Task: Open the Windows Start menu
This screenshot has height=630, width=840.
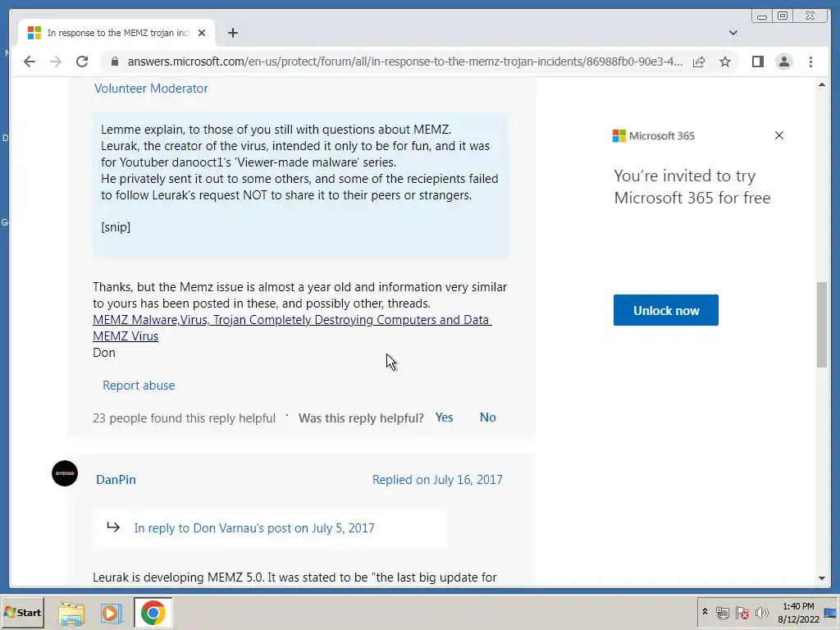Action: click(22, 612)
